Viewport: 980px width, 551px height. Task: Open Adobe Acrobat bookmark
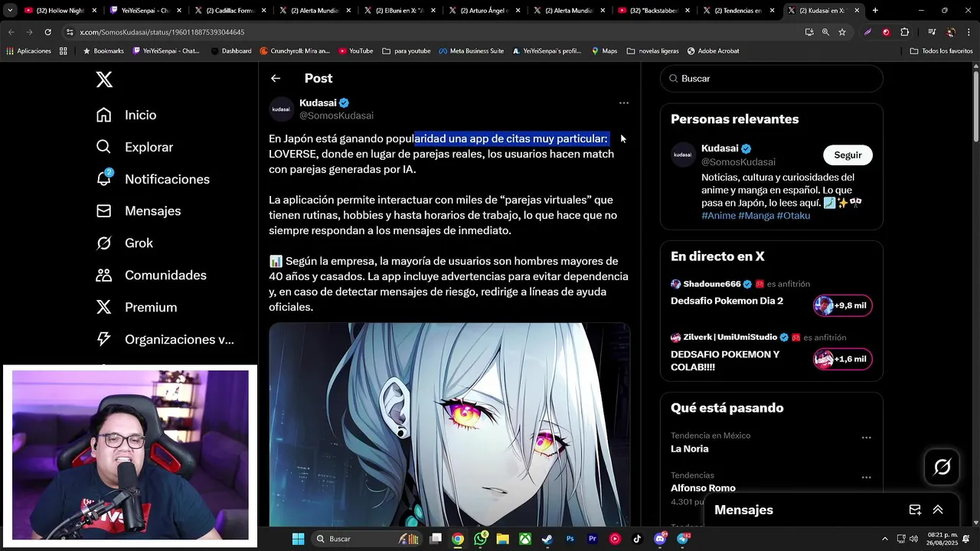coord(713,51)
